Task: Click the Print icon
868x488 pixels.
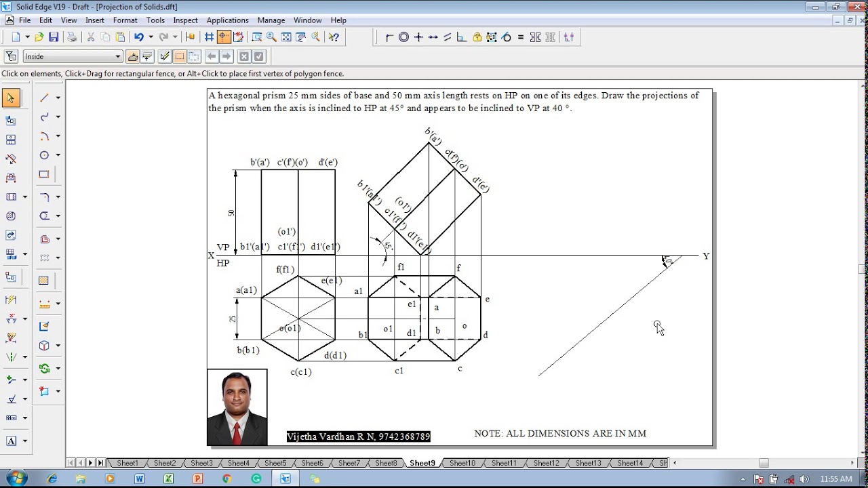Action: (72, 37)
